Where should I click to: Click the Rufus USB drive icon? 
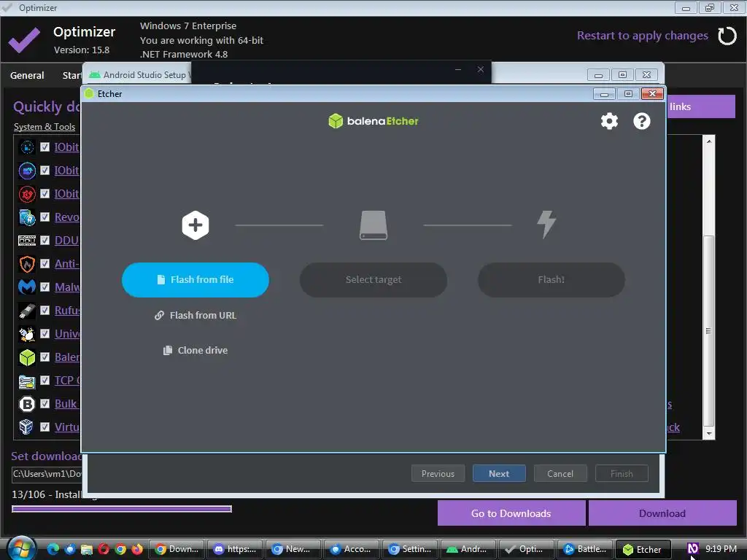[27, 311]
